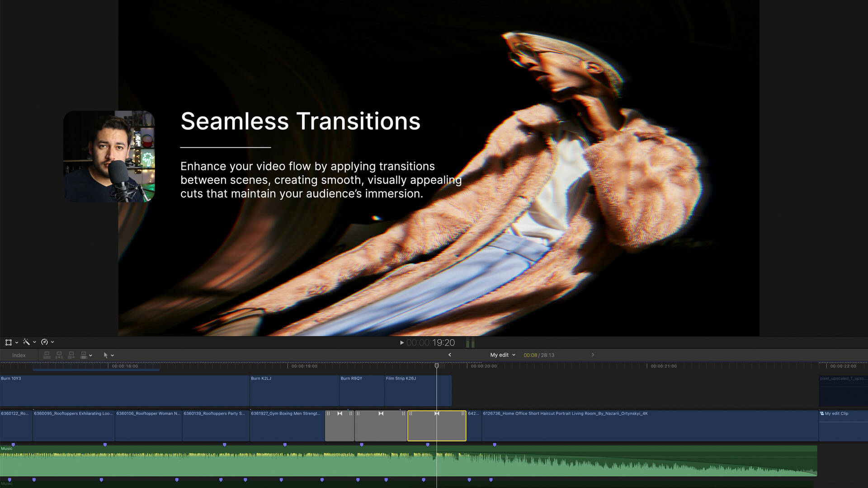Image resolution: width=868 pixels, height=488 pixels.
Task: Go back in timeline history with left arrow
Action: click(449, 355)
